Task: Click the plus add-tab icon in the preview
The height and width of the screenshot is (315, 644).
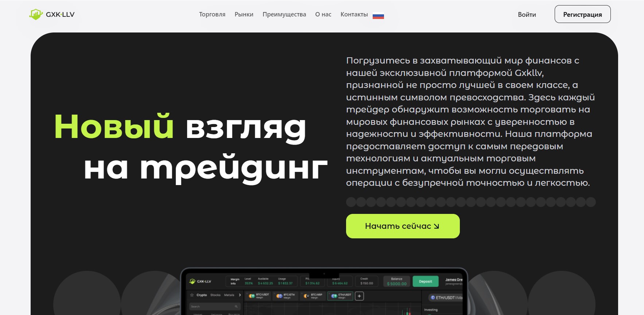Action: [359, 296]
